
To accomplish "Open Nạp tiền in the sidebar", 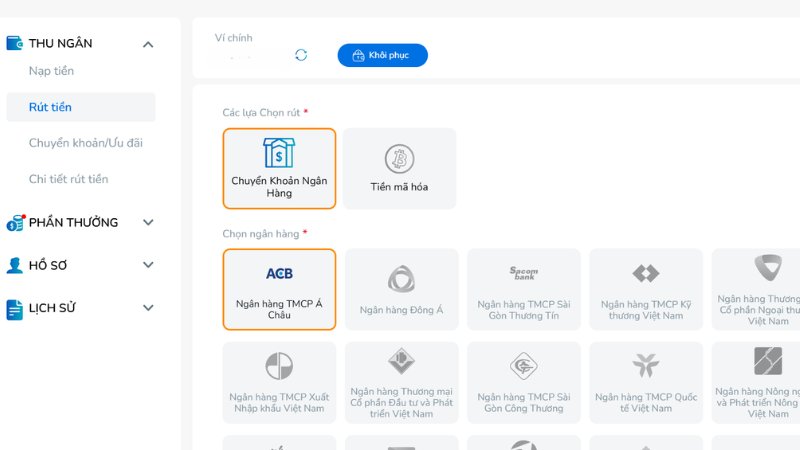I will point(51,71).
